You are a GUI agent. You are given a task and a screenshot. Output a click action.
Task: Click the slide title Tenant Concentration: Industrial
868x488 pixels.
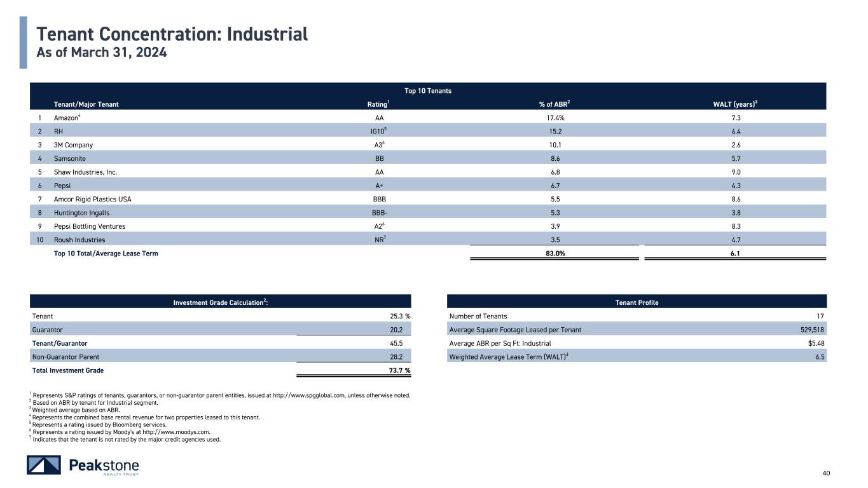tap(172, 34)
